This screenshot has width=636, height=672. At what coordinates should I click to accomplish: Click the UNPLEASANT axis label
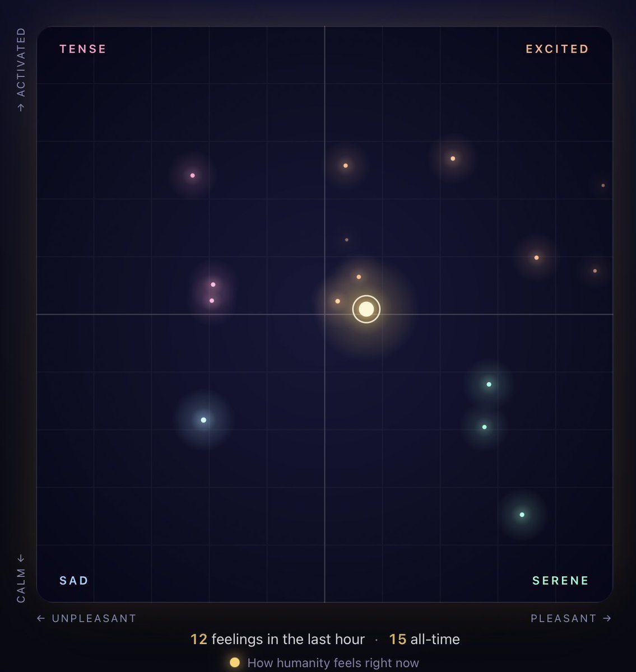[87, 618]
